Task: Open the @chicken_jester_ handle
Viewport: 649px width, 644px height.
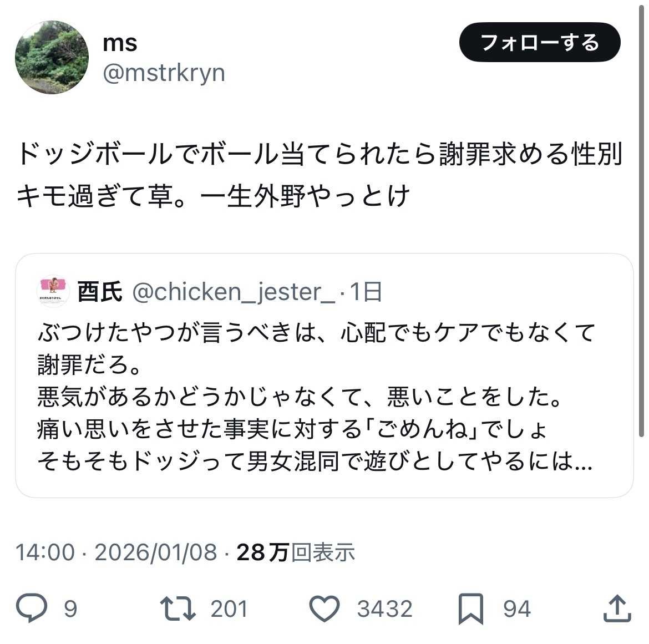Action: click(234, 292)
